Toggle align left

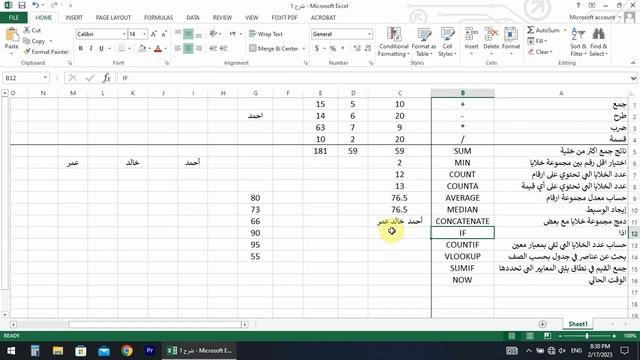[178, 48]
